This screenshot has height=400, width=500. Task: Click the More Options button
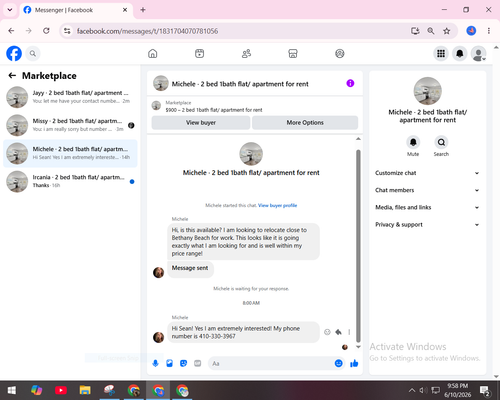click(305, 123)
